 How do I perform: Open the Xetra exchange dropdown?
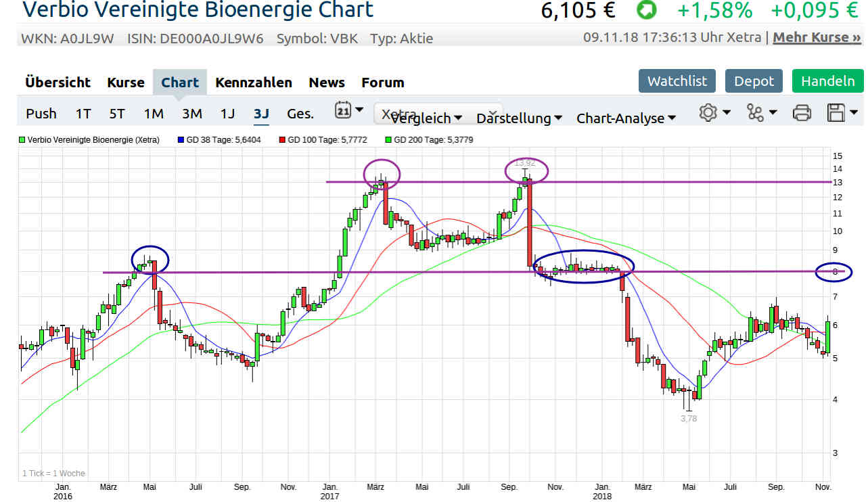438,113
